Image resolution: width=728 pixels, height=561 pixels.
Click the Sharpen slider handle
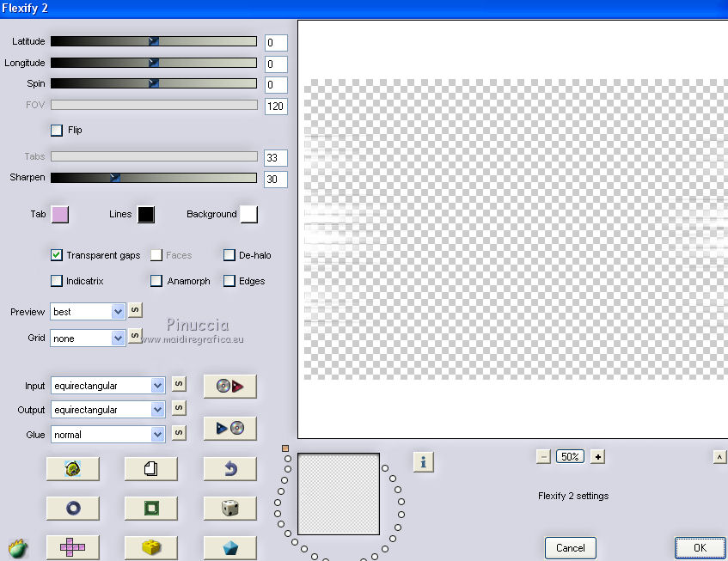(x=115, y=178)
